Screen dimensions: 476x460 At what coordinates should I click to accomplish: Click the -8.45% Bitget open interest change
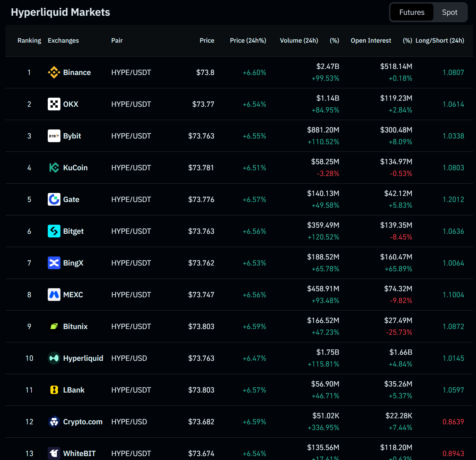[401, 237]
